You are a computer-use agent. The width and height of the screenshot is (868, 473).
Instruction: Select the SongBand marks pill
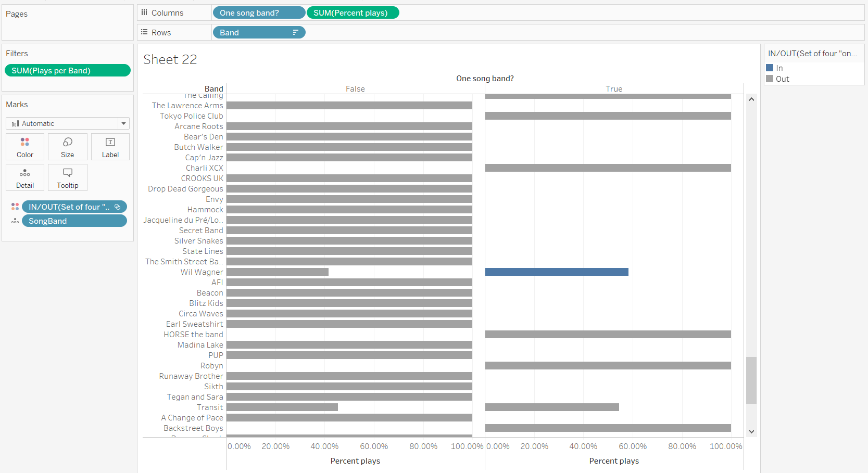(74, 221)
